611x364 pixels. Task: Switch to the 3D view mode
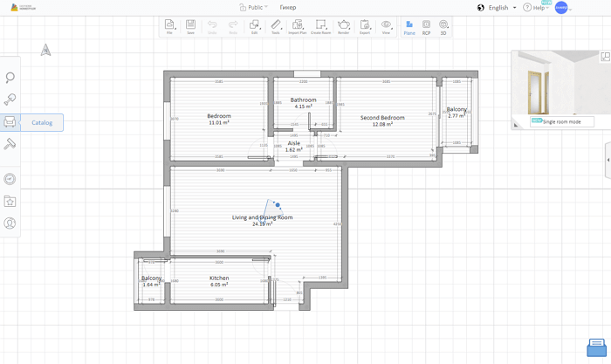[x=443, y=27]
